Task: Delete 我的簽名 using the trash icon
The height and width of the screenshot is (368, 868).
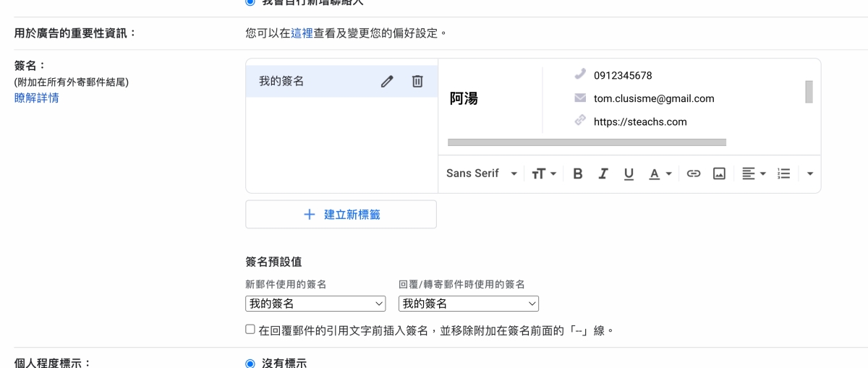Action: click(417, 82)
